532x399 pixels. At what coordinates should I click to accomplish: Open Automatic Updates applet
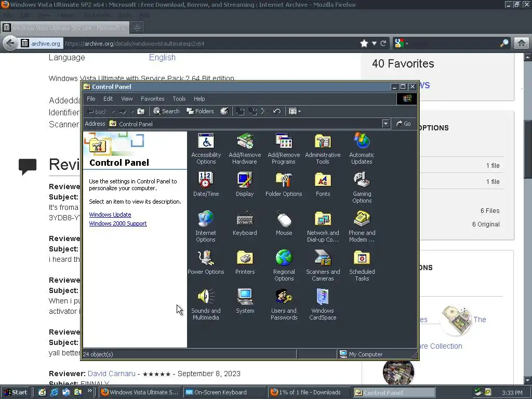tap(362, 149)
